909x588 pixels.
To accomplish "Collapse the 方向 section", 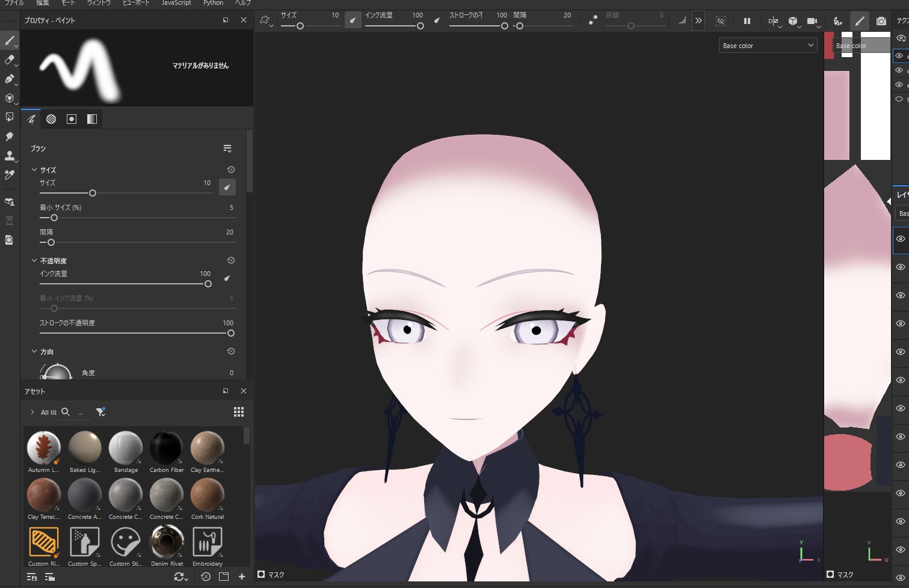I will [x=34, y=351].
